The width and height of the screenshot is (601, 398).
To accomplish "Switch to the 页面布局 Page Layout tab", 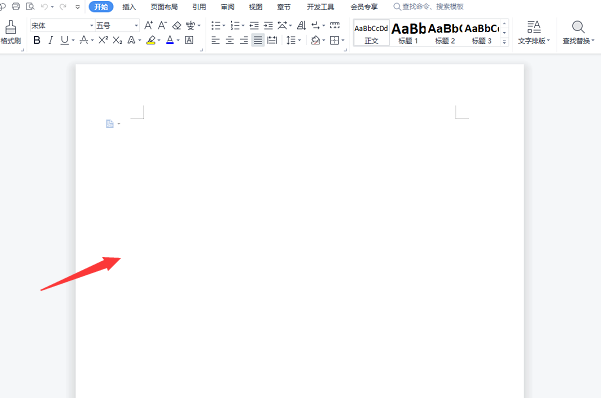I will pyautogui.click(x=164, y=7).
